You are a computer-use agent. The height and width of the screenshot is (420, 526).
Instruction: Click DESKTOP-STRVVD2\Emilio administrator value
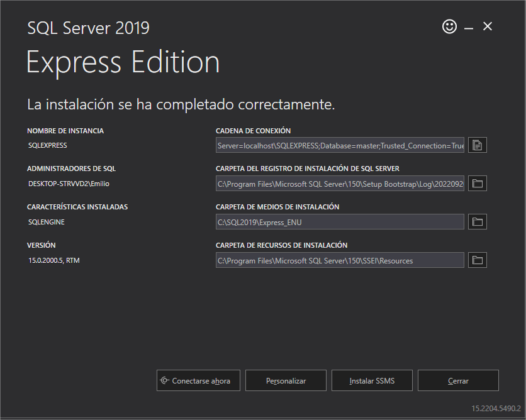tap(69, 184)
